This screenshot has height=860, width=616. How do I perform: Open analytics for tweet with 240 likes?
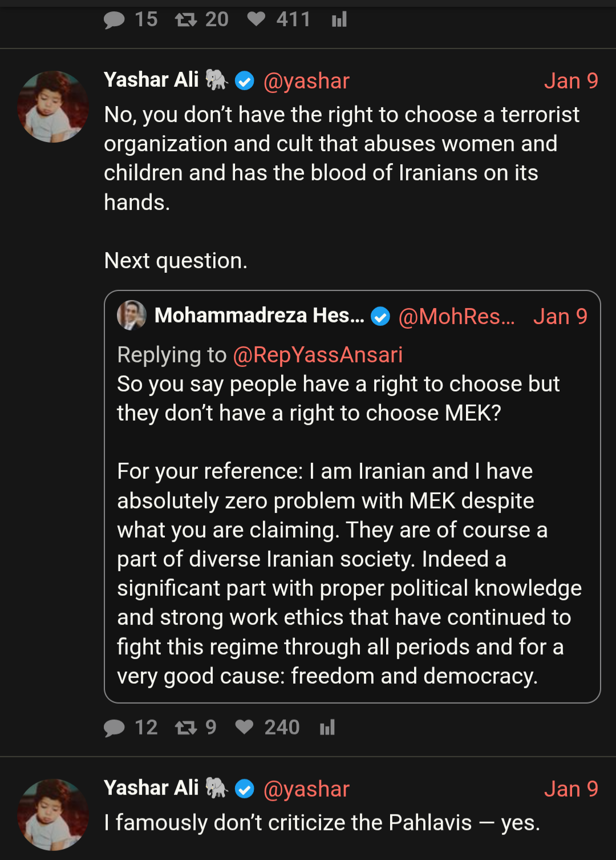coord(327,728)
